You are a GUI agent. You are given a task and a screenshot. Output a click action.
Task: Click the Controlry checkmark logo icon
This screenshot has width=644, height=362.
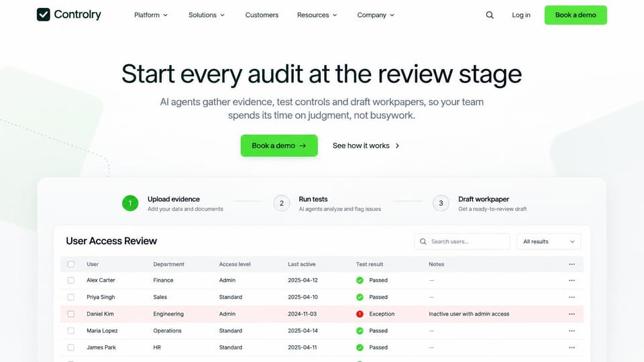pos(43,14)
